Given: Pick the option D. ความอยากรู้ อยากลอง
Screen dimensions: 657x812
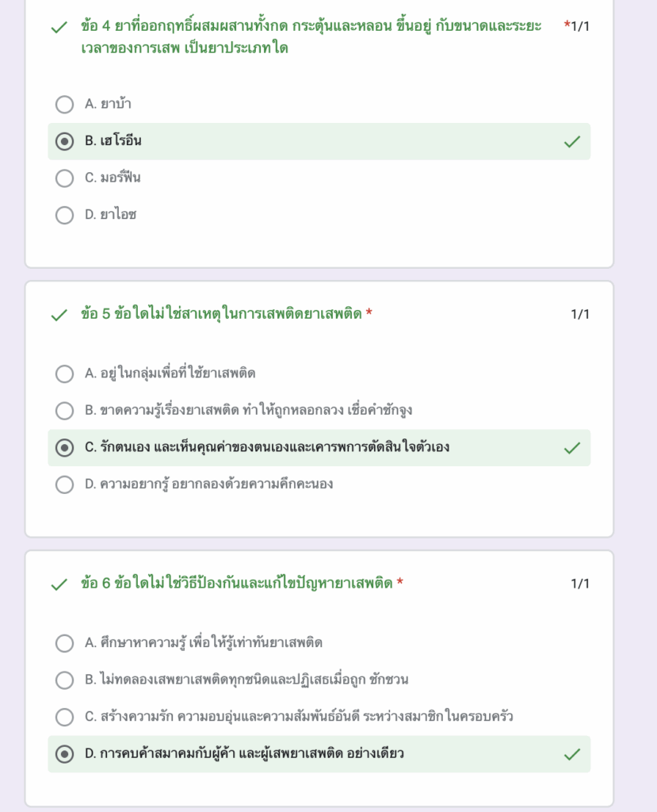Looking at the screenshot, I should [x=64, y=485].
